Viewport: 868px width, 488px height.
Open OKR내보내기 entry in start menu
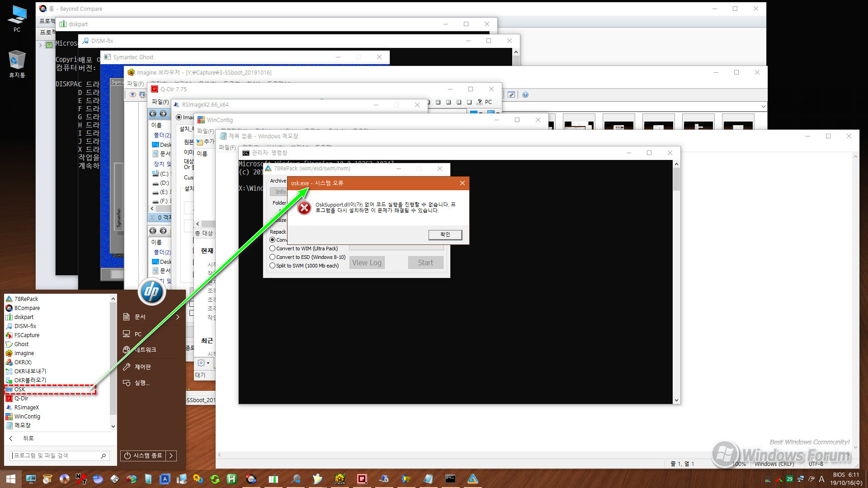click(30, 371)
